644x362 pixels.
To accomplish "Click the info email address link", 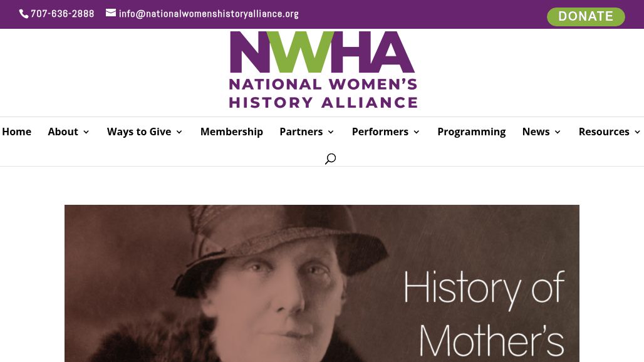I will 209,14.
